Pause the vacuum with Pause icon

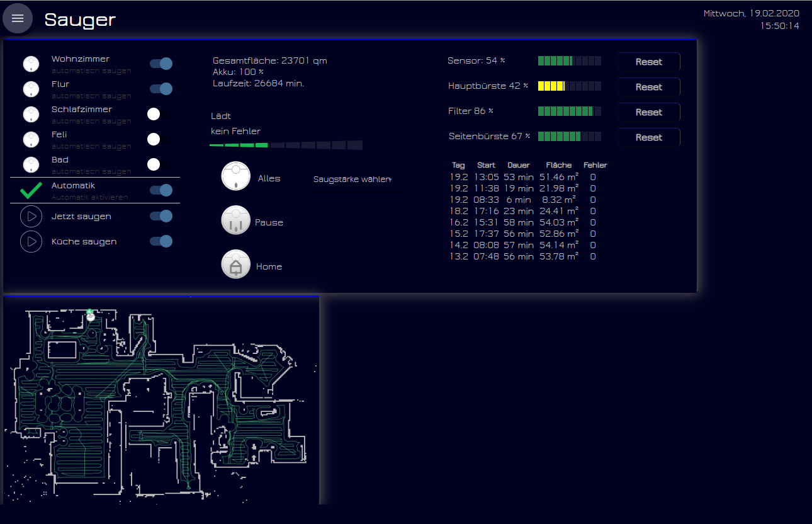coord(235,220)
